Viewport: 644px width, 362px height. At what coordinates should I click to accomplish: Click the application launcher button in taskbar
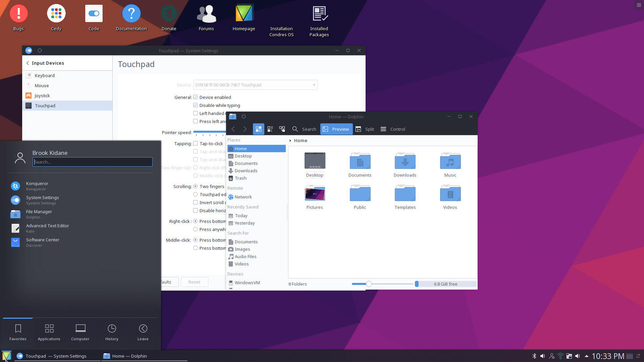(x=6, y=356)
